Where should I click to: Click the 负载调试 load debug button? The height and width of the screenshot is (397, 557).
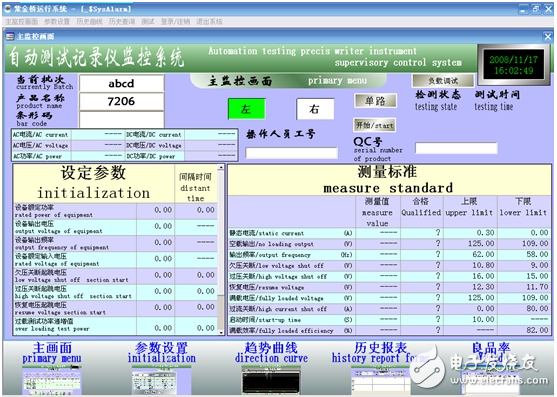point(443,81)
